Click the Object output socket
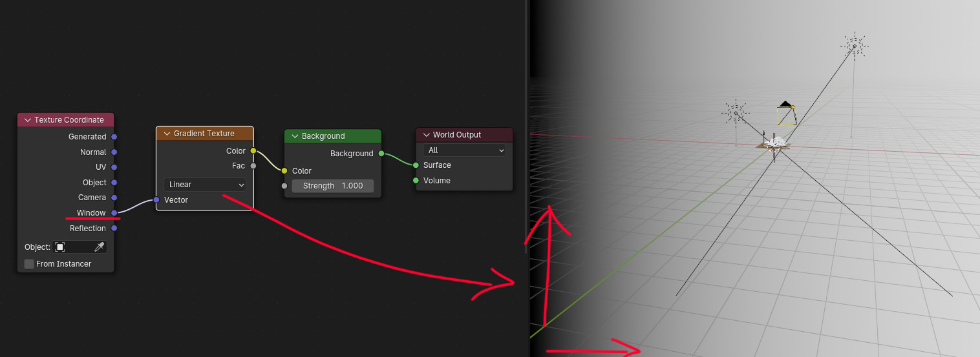 114,183
